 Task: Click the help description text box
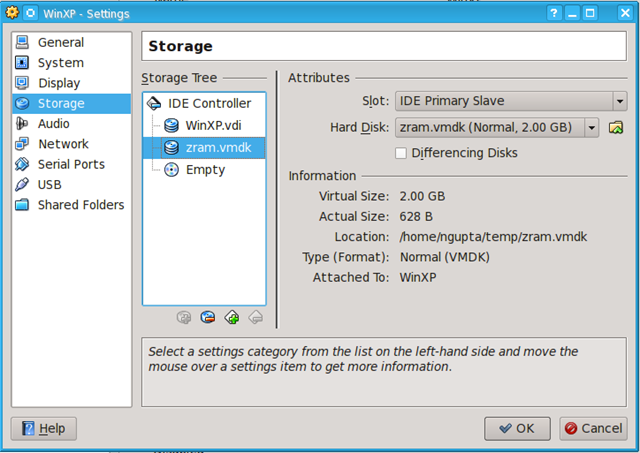point(384,372)
